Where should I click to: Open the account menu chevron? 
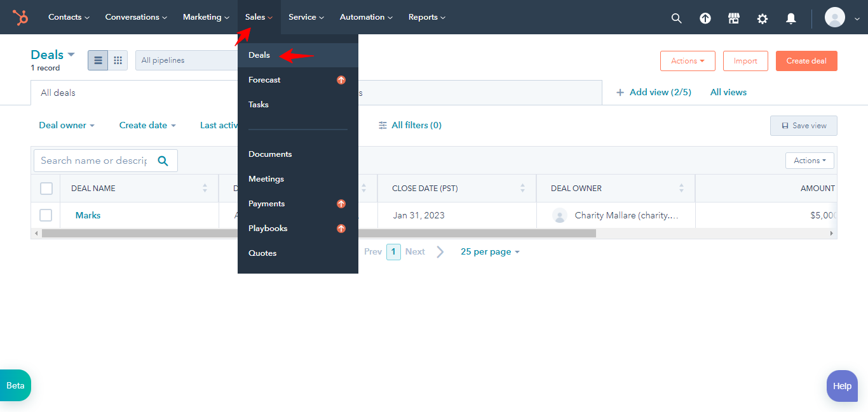[857, 19]
